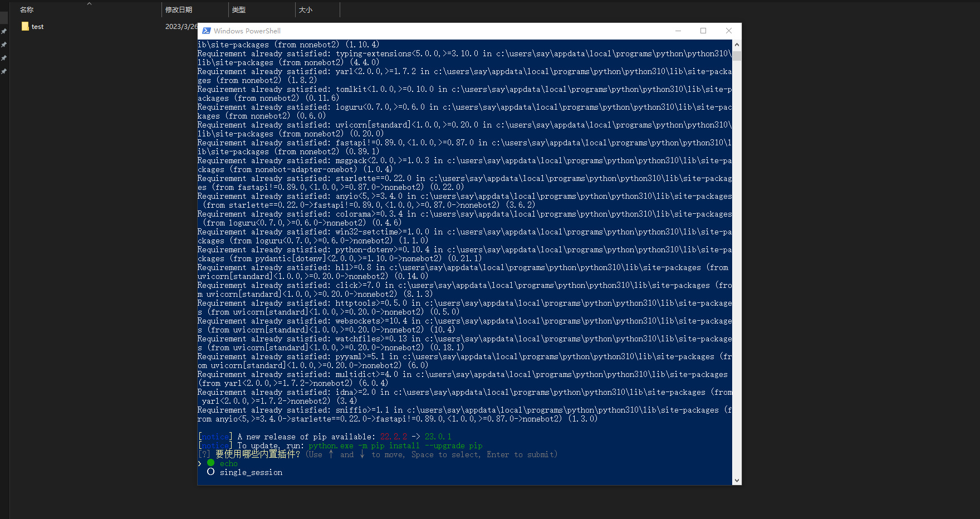Click the 'watchfiles' requirement line
The width and height of the screenshot is (980, 519).
pyautogui.click(x=464, y=343)
